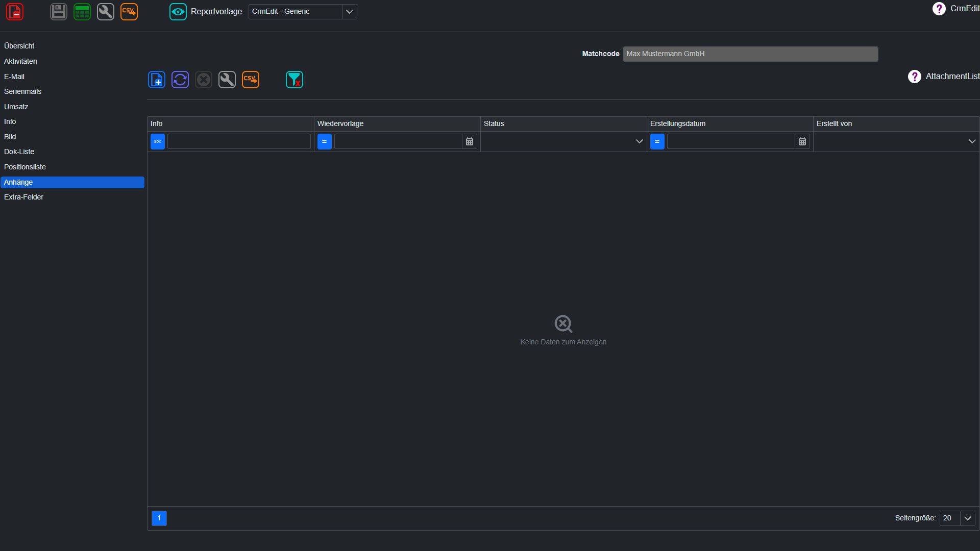The image size is (980, 551).
Task: Select Anhänge in the sidebar
Action: pyautogui.click(x=72, y=182)
